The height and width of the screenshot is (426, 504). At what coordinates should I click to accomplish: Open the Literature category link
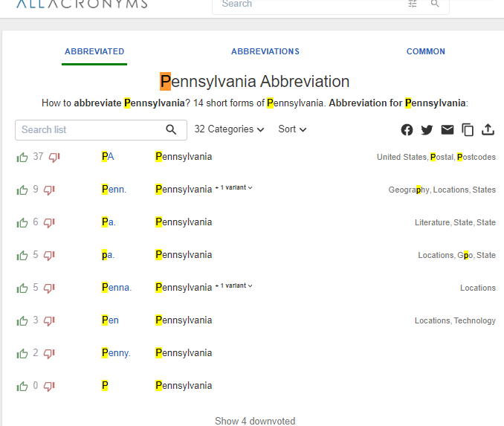pyautogui.click(x=433, y=223)
